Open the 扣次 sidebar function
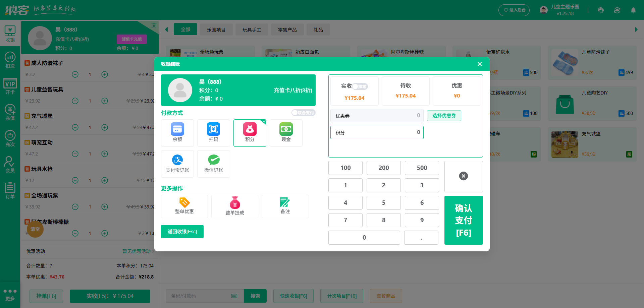This screenshot has height=308, width=644. coord(10,60)
